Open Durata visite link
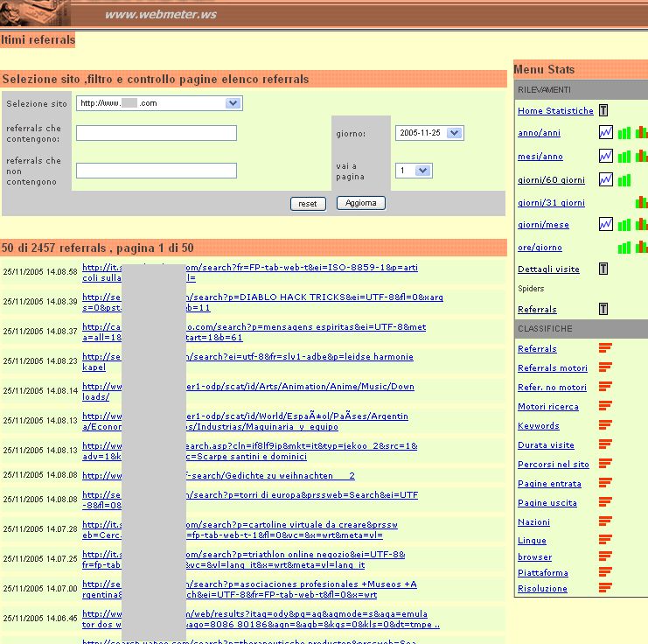The height and width of the screenshot is (644, 648). pyautogui.click(x=546, y=445)
